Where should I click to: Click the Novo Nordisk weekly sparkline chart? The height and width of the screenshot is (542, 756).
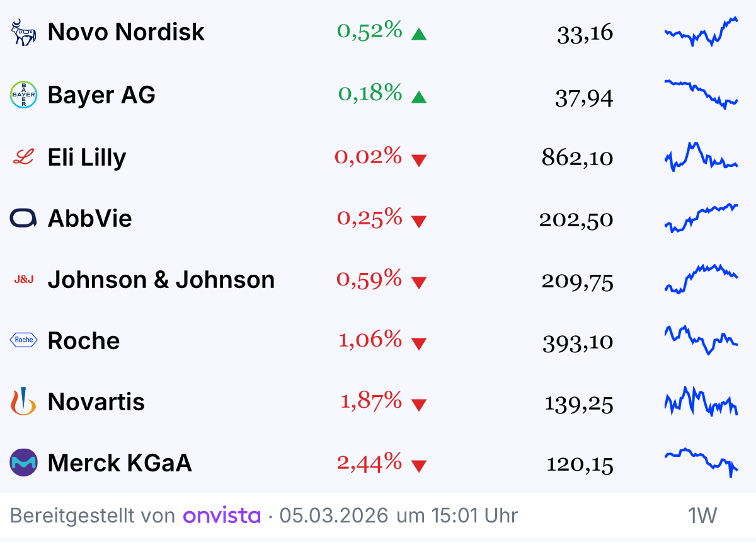pyautogui.click(x=701, y=32)
